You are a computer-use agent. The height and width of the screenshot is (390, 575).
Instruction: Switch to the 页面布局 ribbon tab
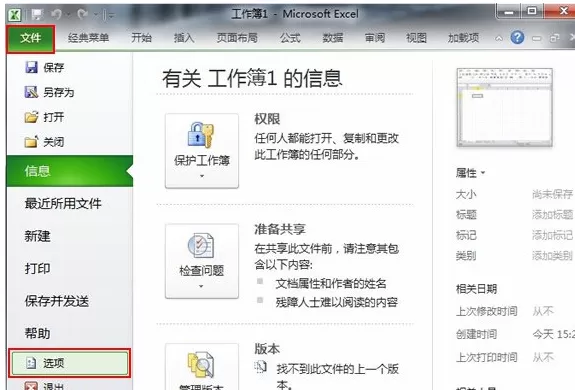(x=237, y=38)
